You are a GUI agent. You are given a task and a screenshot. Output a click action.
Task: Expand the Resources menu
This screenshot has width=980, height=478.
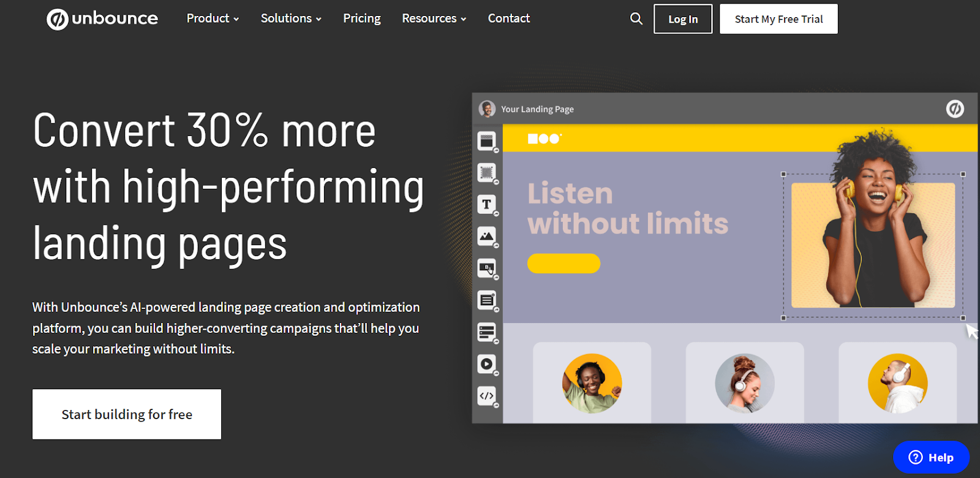point(434,18)
